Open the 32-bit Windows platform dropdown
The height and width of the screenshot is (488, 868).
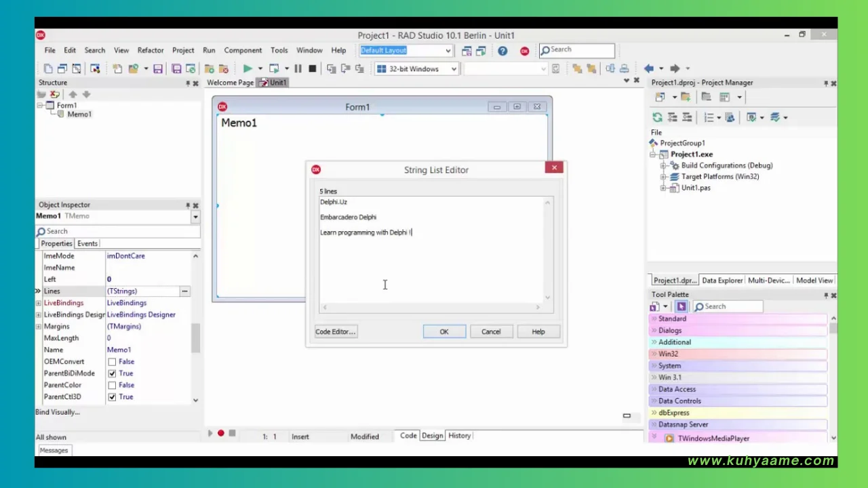pos(453,68)
